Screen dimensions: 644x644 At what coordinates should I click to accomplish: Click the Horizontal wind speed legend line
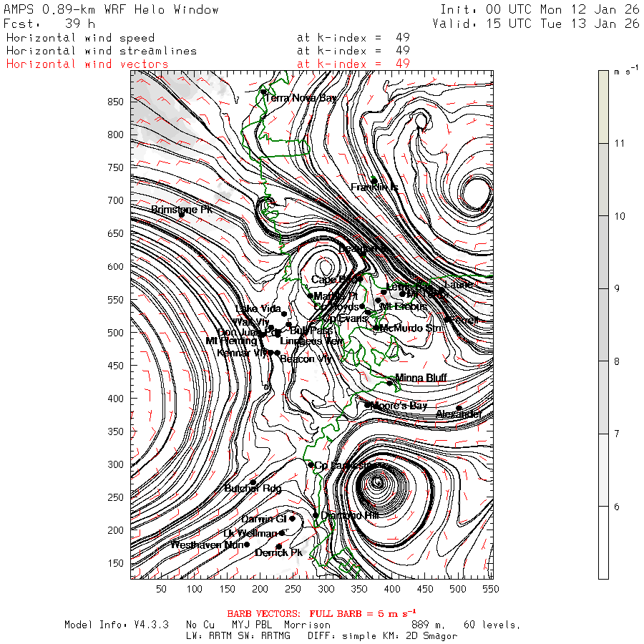(208, 38)
